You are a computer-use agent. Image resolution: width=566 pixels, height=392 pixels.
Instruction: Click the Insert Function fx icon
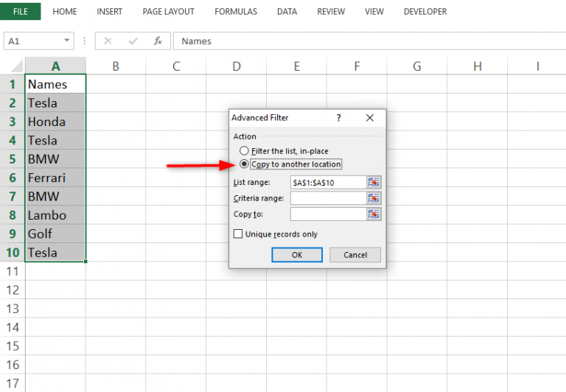[158, 41]
